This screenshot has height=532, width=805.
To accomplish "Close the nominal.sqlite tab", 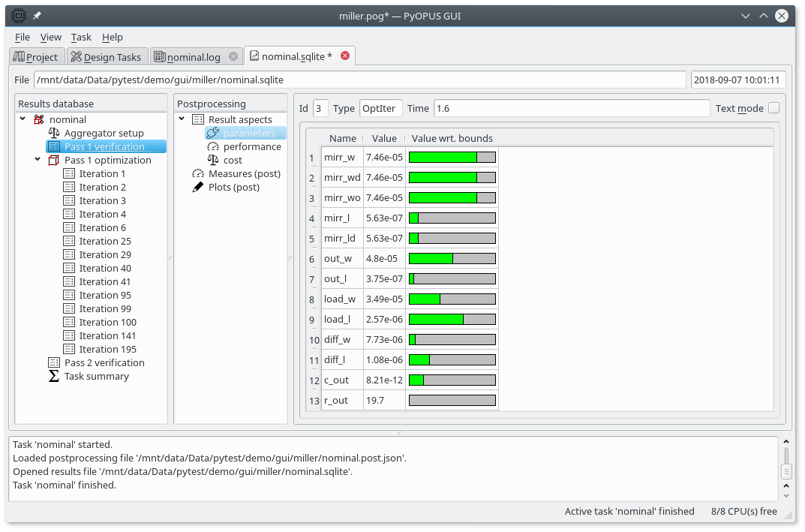I will [345, 56].
